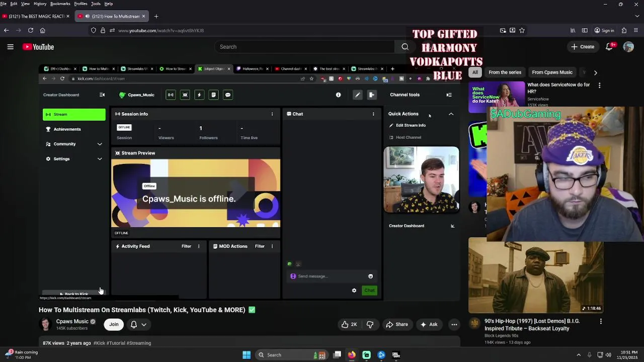
Task: Click the Kick lightning bolt icon in the video
Action: (199, 95)
